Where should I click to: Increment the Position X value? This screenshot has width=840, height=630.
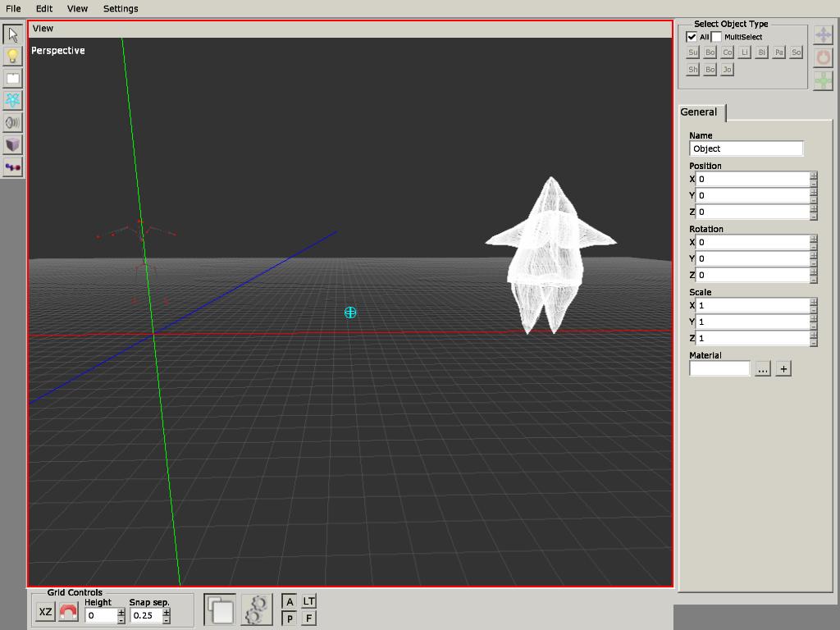813,176
